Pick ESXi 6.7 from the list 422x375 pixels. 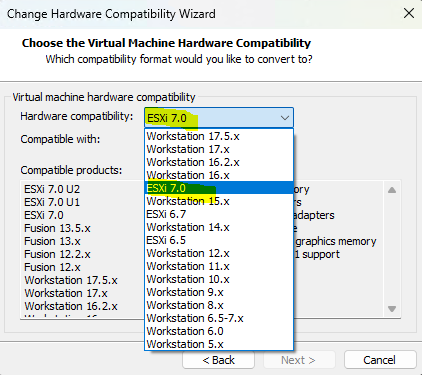(x=219, y=214)
